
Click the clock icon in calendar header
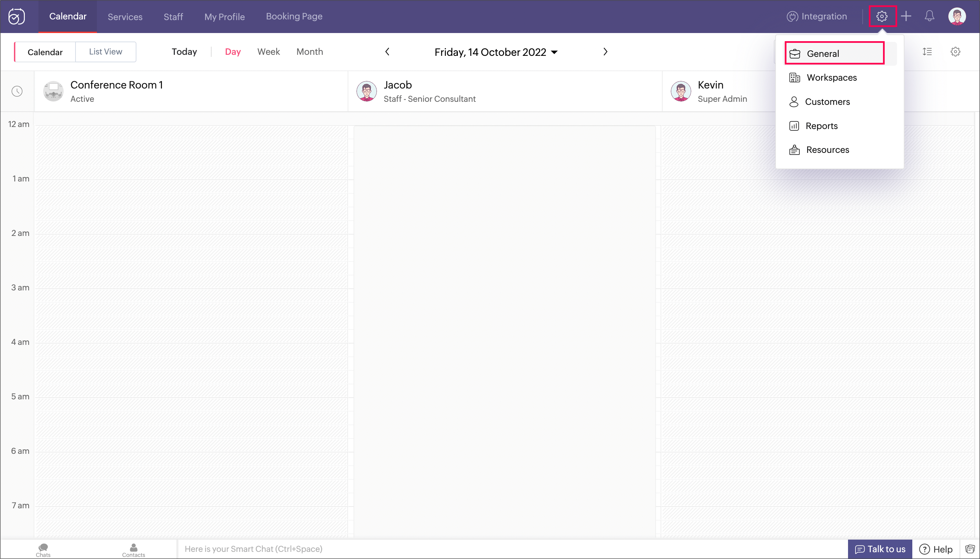pyautogui.click(x=17, y=91)
